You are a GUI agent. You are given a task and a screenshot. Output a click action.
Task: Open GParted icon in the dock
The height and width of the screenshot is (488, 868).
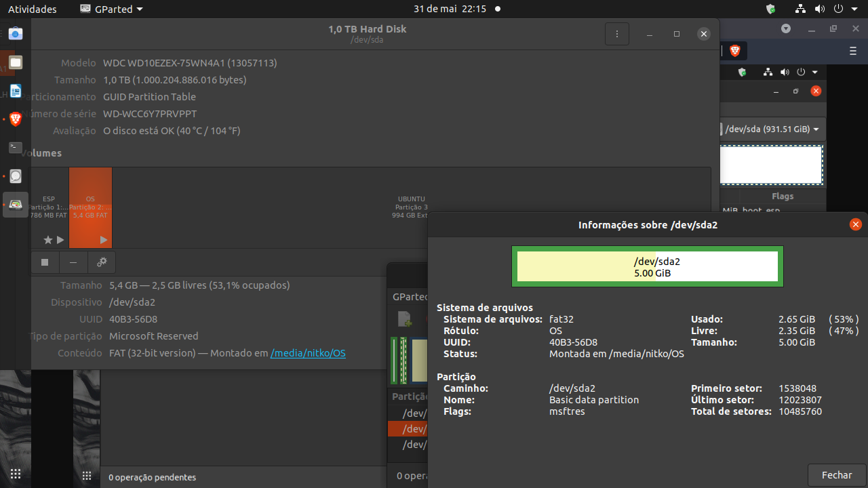click(15, 205)
